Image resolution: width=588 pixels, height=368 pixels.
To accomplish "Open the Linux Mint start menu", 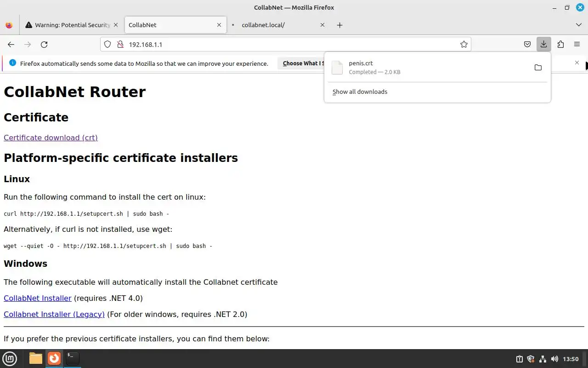I will tap(10, 358).
